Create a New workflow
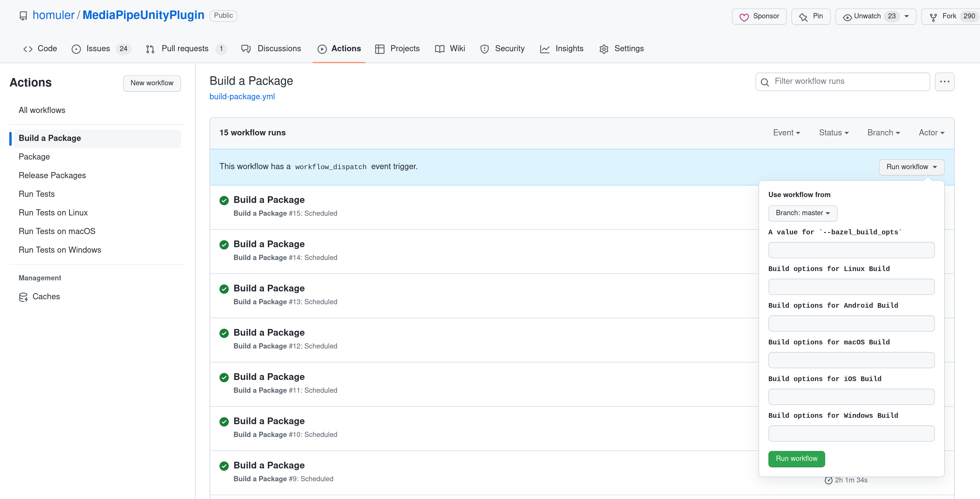Screen dimensions: 980x499 click(x=152, y=83)
